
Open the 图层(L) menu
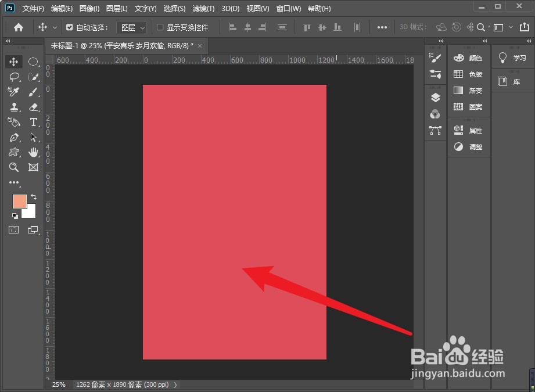pyautogui.click(x=117, y=9)
